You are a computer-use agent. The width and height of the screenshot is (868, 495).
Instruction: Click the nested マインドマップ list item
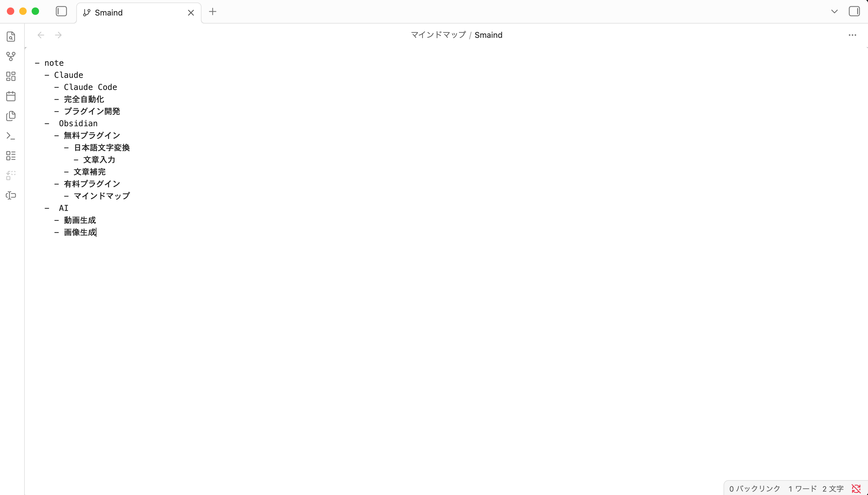pos(102,196)
